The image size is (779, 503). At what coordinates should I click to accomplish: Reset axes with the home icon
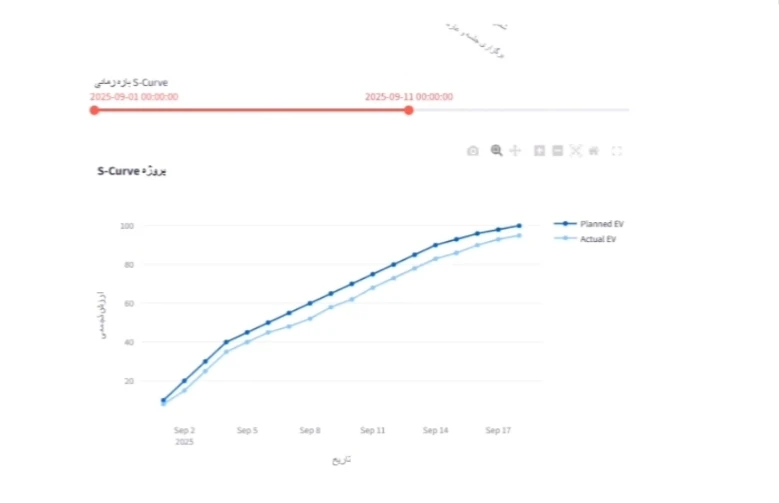[x=593, y=151]
